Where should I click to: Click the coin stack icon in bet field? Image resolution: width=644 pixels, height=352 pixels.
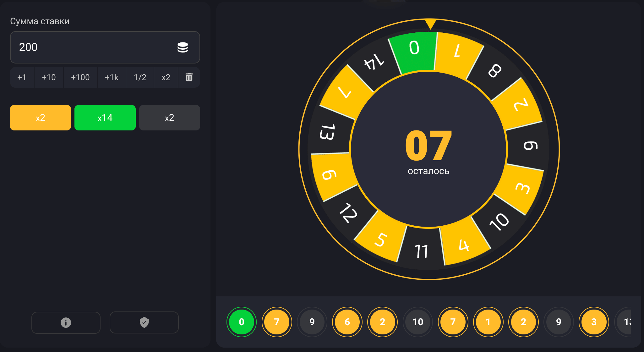tap(183, 47)
